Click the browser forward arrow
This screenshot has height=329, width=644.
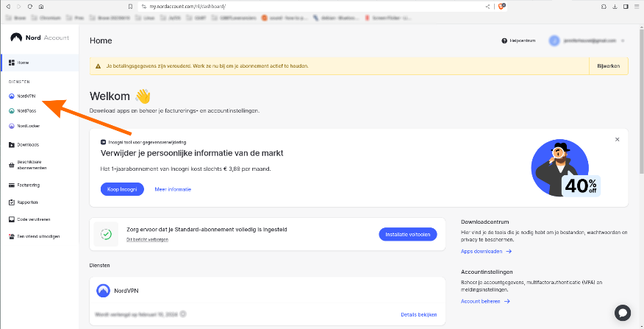(x=19, y=7)
